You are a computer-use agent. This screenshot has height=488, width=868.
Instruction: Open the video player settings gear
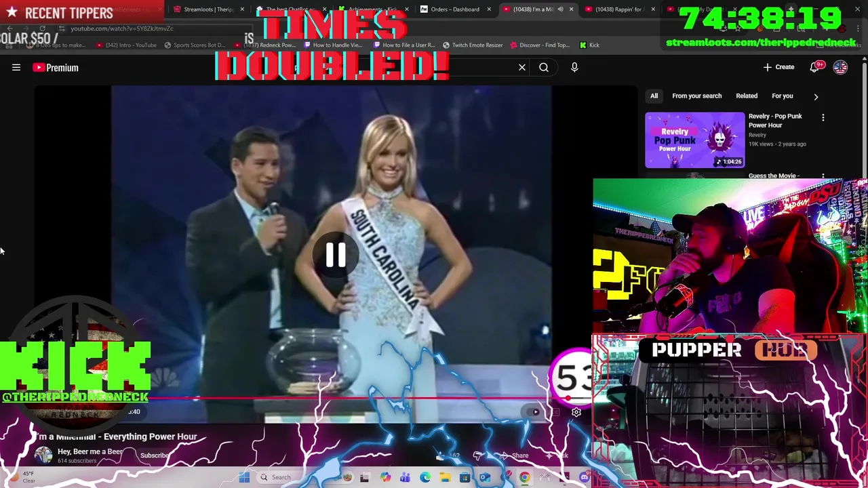576,412
